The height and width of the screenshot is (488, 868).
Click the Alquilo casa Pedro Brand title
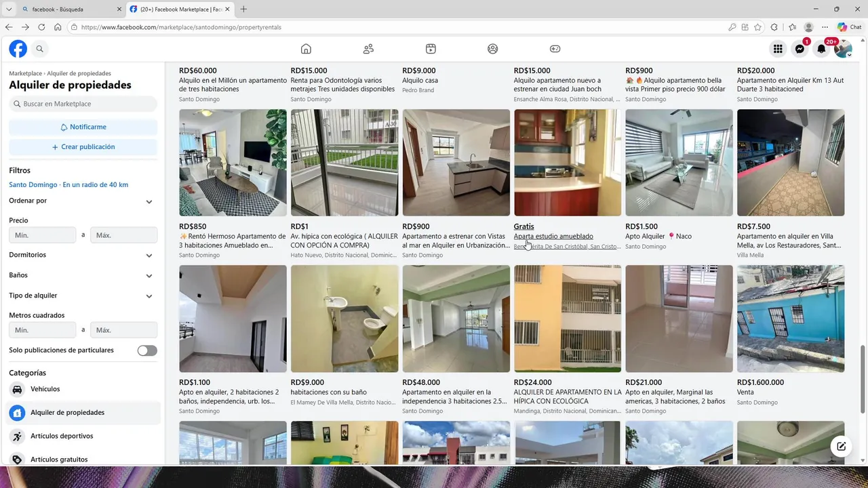tap(420, 81)
